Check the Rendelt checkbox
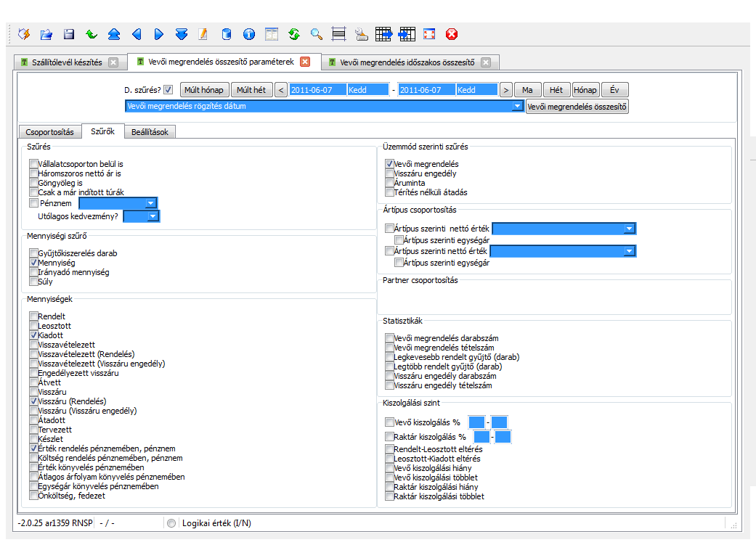 33,316
